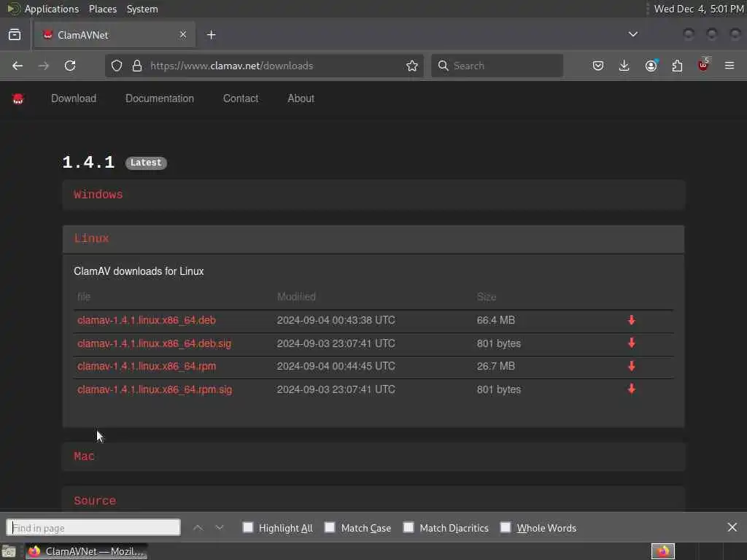Enable the Match Case checkbox
The image size is (747, 560).
tap(330, 527)
